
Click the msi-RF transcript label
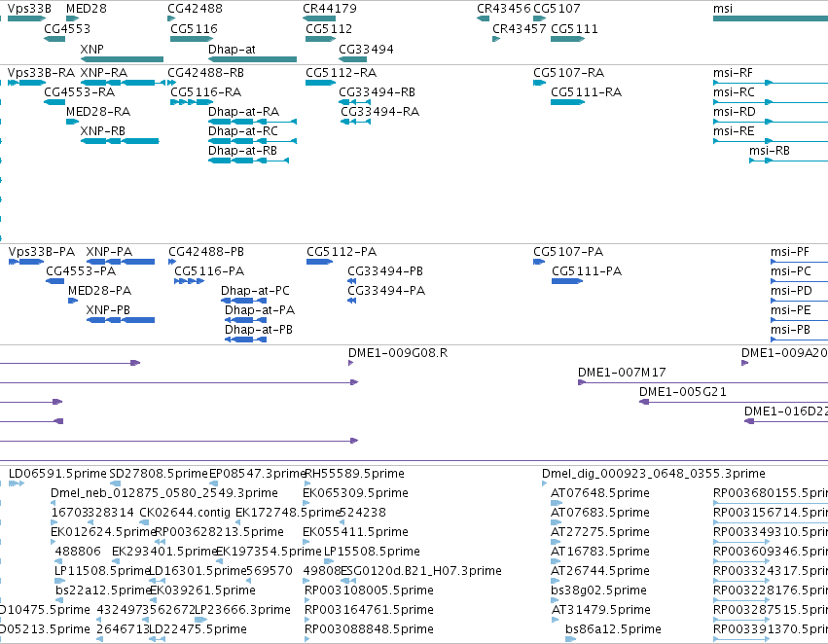[733, 72]
